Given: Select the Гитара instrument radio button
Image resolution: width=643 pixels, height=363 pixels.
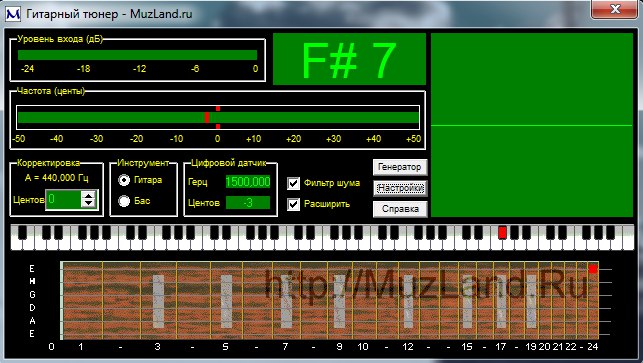Looking at the screenshot, I should 124,180.
